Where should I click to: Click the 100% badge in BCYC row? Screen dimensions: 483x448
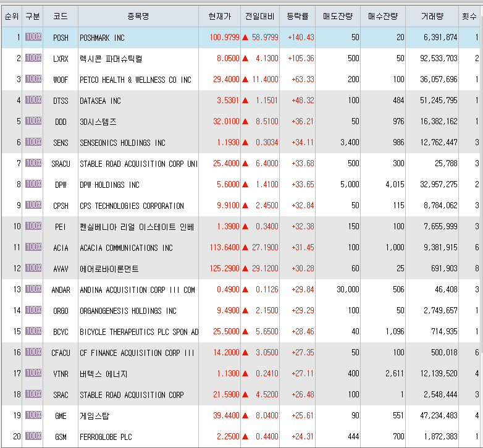(33, 331)
